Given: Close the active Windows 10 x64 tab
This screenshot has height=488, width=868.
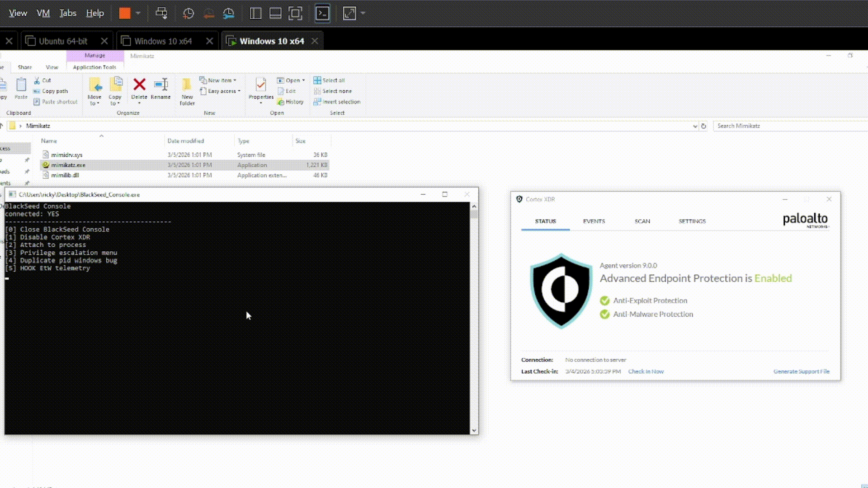Looking at the screenshot, I should [x=315, y=41].
